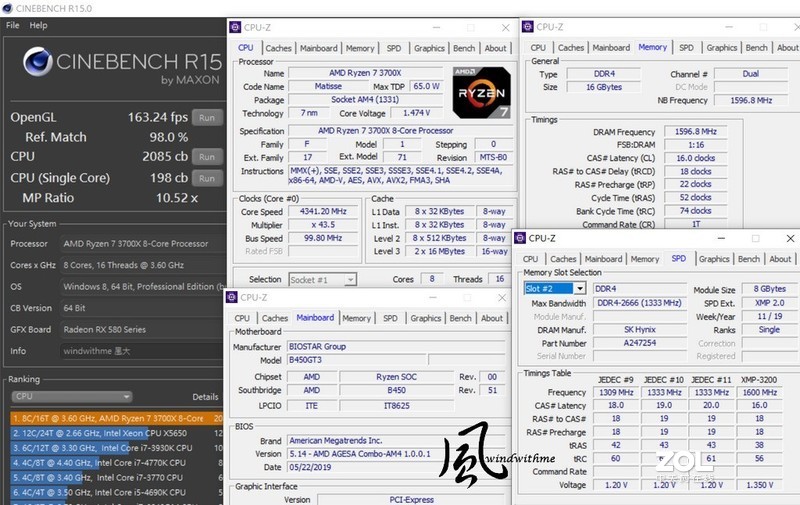Minimize the CPU-Z SPD window
This screenshot has width=800, height=505.
point(721,238)
